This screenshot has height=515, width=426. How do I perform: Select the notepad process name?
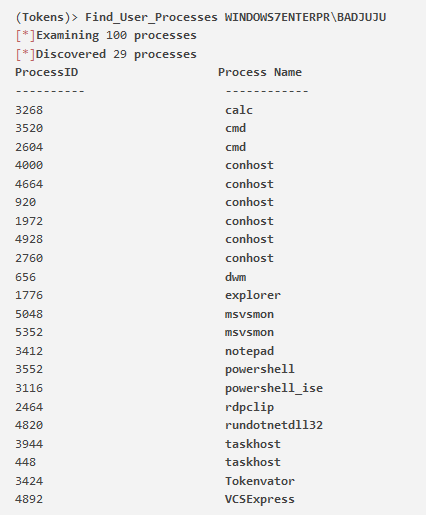pos(249,351)
